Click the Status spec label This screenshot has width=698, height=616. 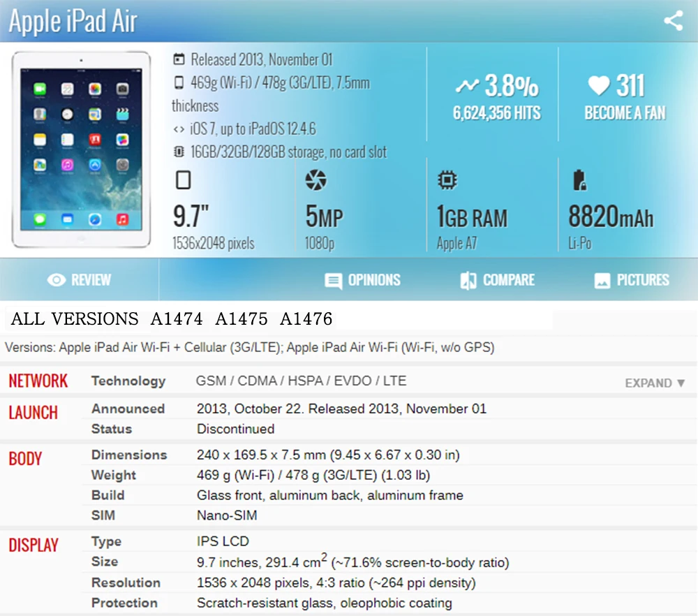(x=111, y=429)
